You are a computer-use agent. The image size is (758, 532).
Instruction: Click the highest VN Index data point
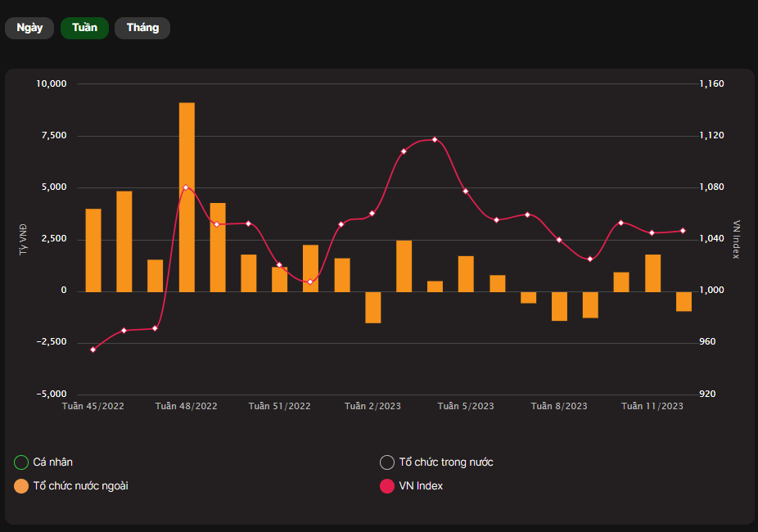435,139
